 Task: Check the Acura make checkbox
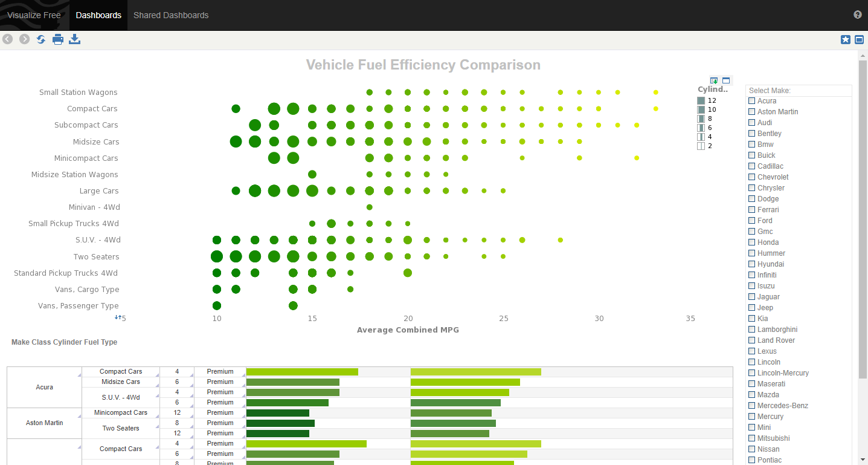(752, 101)
